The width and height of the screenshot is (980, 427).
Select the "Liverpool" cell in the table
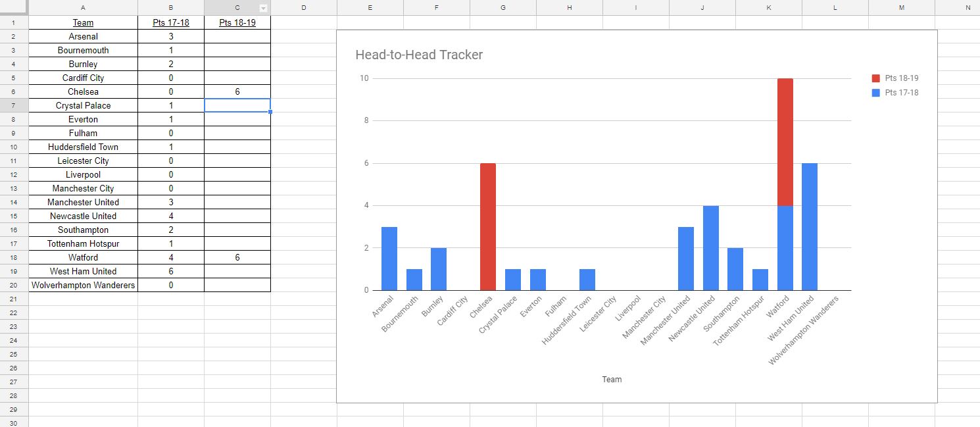click(83, 174)
